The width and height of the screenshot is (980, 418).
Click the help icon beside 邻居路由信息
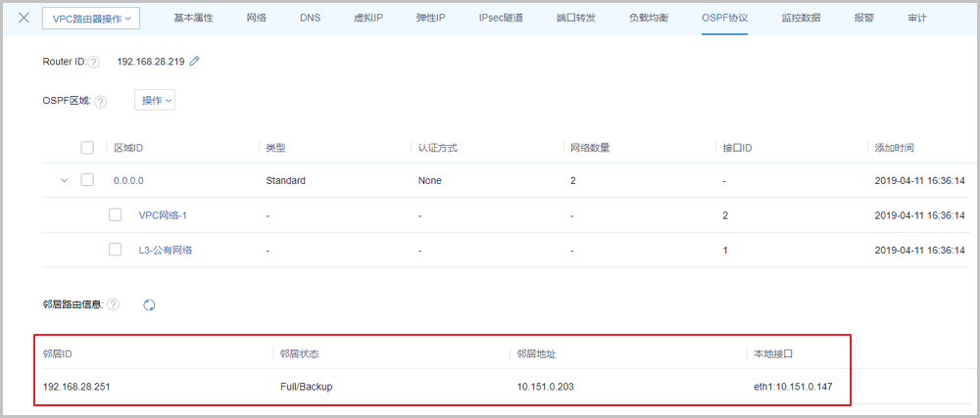click(114, 304)
